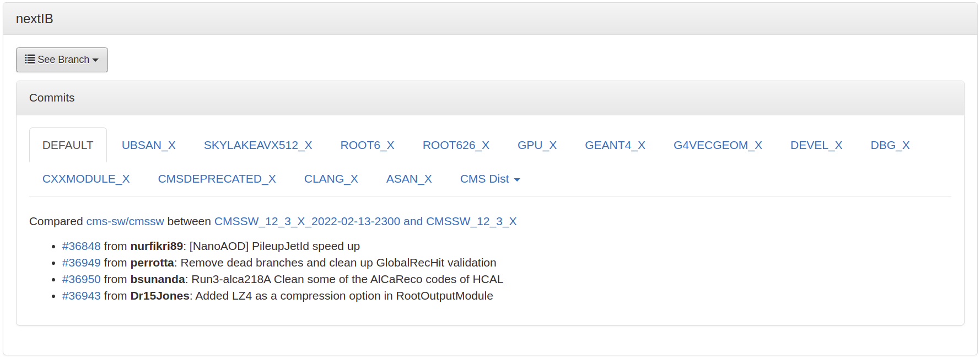Screen dimensions: 980x357
Task: Open pull request #36848 link
Action: (x=81, y=246)
